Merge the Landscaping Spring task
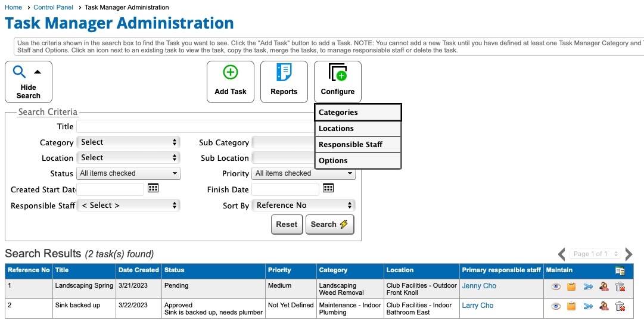Screen dimensions: 644x327 click(588, 286)
